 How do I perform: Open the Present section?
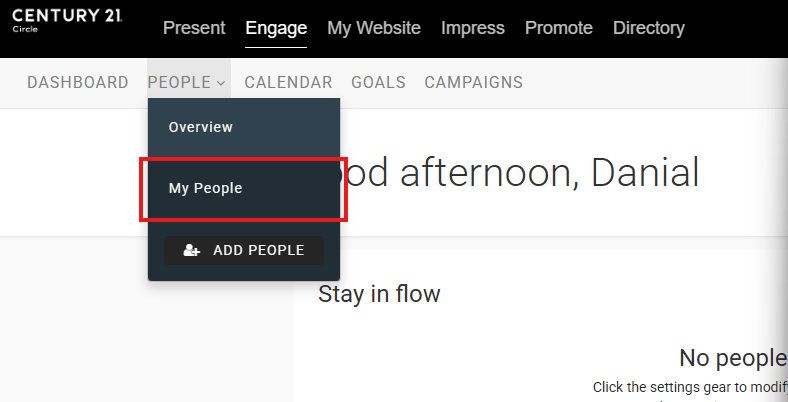(194, 28)
